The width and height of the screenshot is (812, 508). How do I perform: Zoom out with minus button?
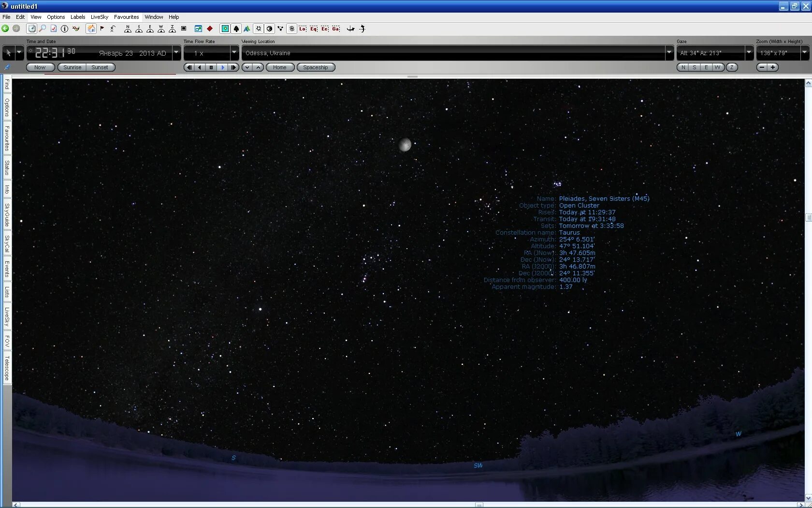coord(762,67)
